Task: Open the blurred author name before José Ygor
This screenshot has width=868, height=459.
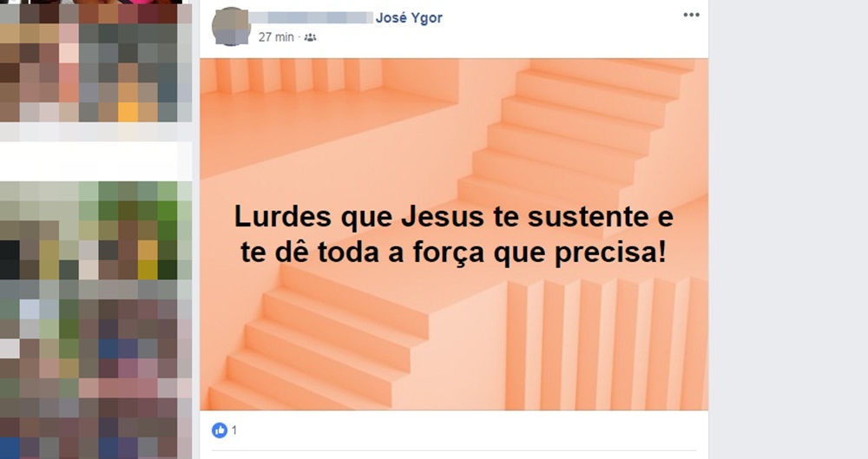Action: [x=311, y=17]
